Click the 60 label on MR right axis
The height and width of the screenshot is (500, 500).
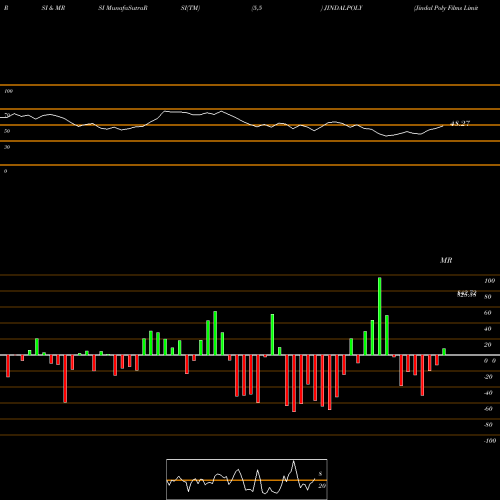tap(488, 313)
